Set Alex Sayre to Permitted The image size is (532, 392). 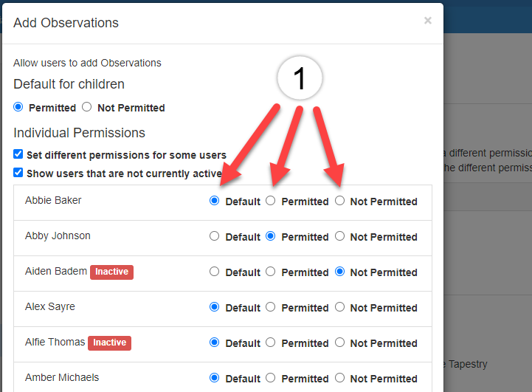[270, 307]
